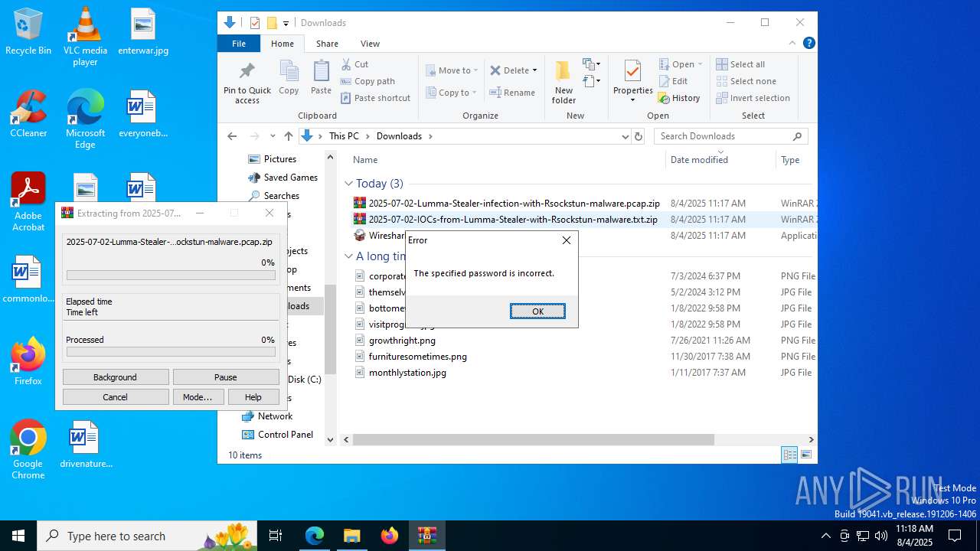Select growthright.png file
This screenshot has width=980, height=551.
[x=402, y=341]
